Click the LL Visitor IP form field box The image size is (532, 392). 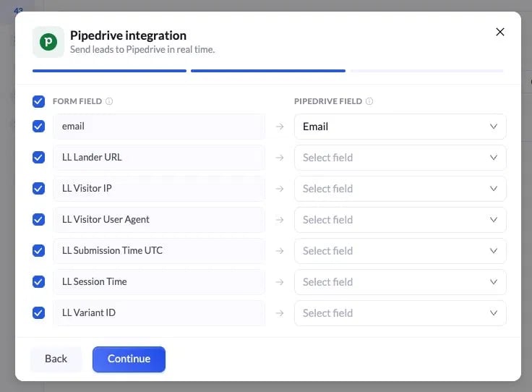[x=159, y=189]
